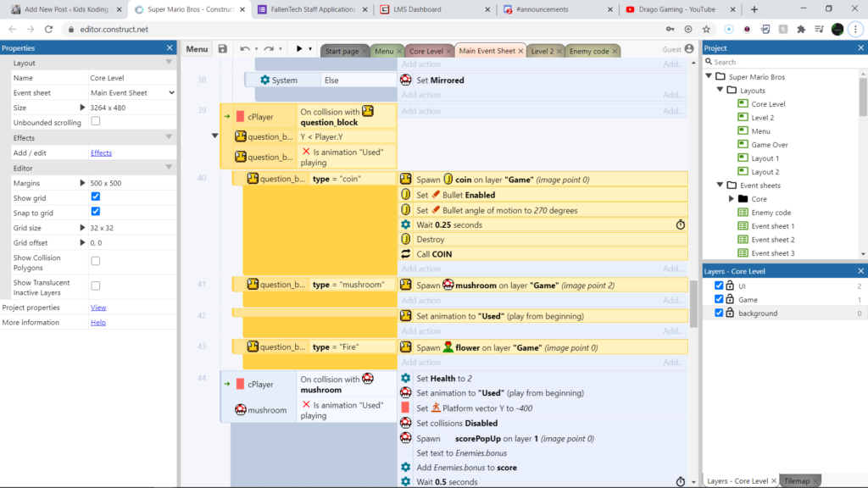Click the redo arrow icon
This screenshot has width=868, height=488.
click(269, 48)
